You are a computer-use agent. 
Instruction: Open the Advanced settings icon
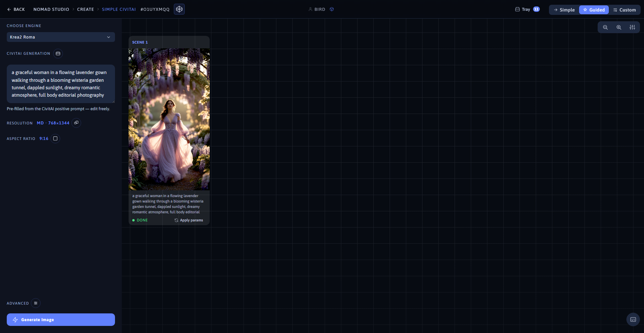36,303
